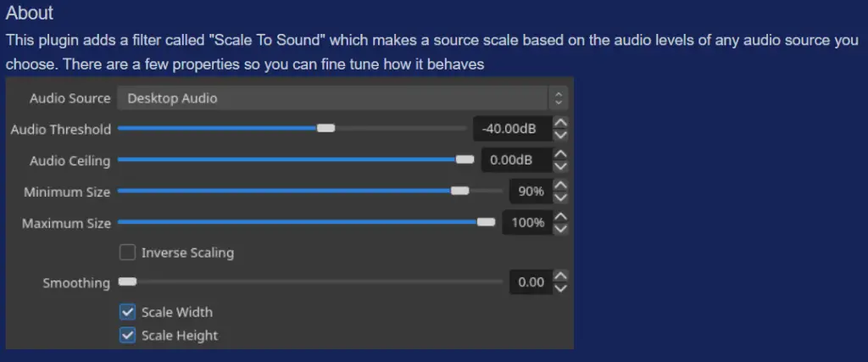868x362 pixels.
Task: Decrease Audio Ceiling using down arrow
Action: 561,166
